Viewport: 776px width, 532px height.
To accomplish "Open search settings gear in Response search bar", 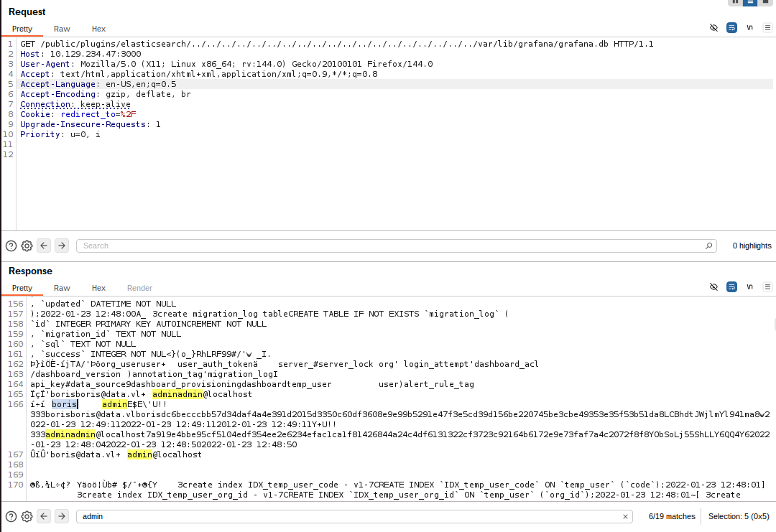I will pos(27,516).
